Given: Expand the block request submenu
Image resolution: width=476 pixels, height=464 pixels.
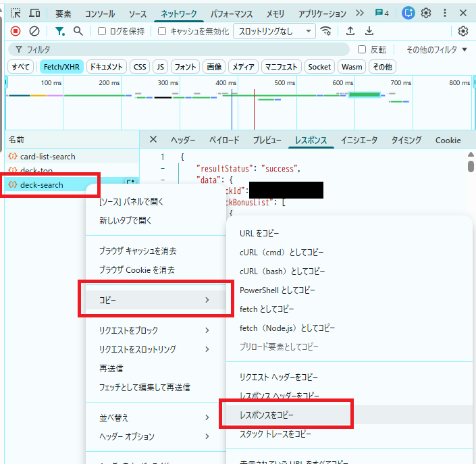Looking at the screenshot, I should coord(156,330).
